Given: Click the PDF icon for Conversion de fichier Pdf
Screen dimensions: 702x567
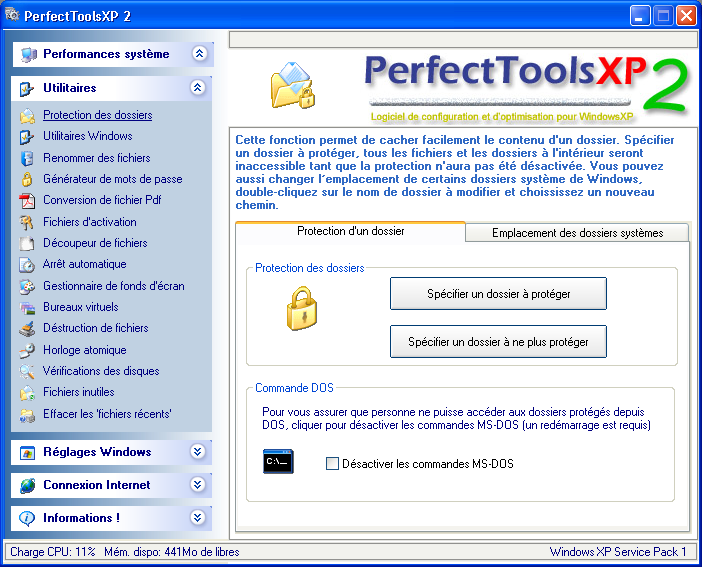Looking at the screenshot, I should click(27, 201).
